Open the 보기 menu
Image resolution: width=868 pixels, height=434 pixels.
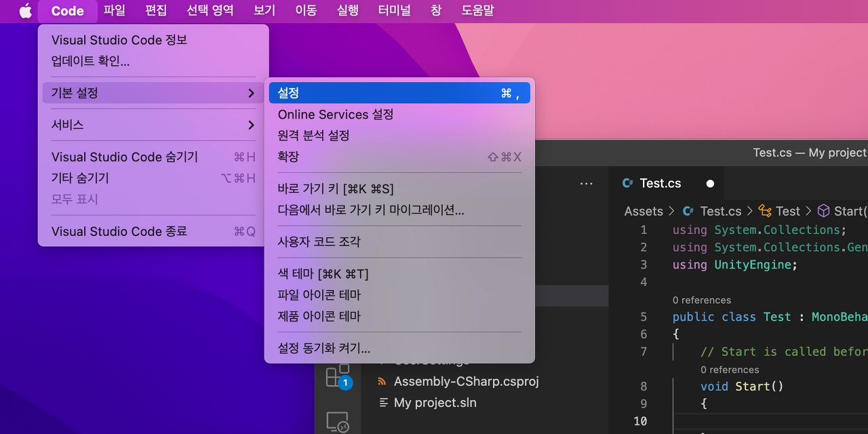click(264, 11)
